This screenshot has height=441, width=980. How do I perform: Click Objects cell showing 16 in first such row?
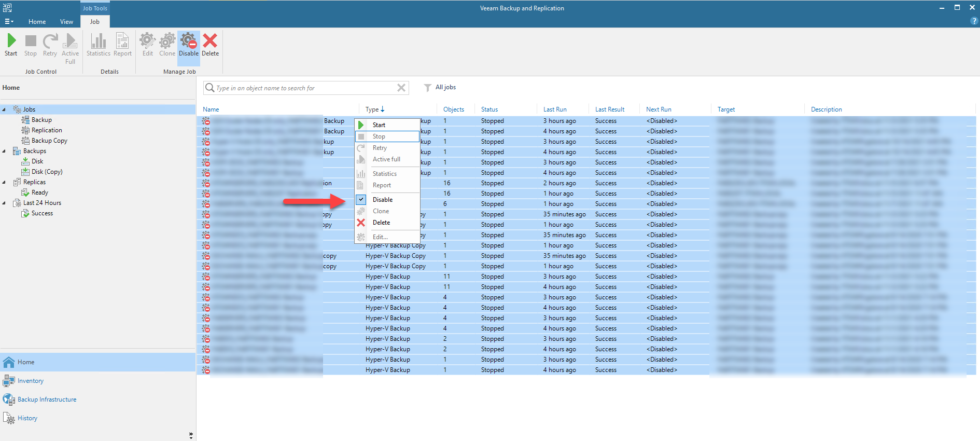pyautogui.click(x=447, y=183)
